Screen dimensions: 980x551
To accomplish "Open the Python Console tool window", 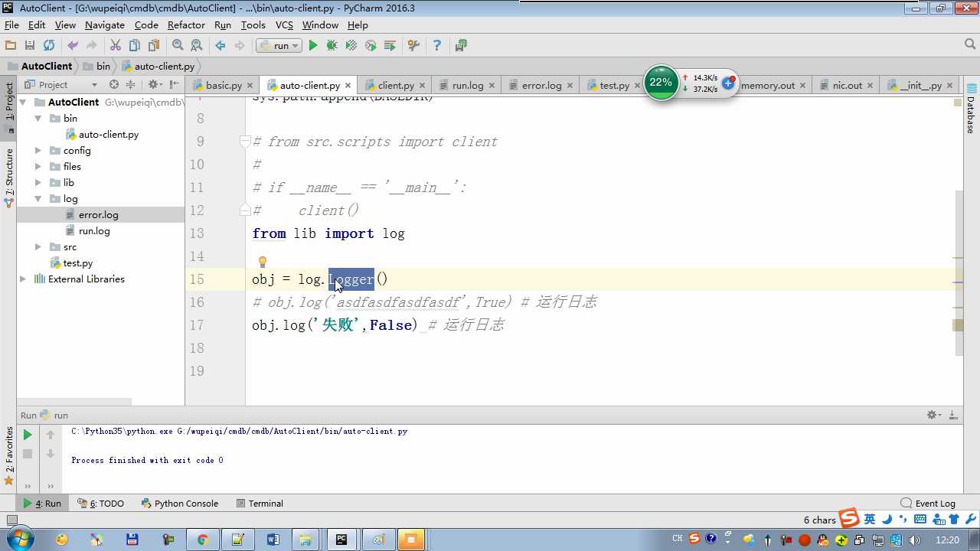I will (180, 504).
